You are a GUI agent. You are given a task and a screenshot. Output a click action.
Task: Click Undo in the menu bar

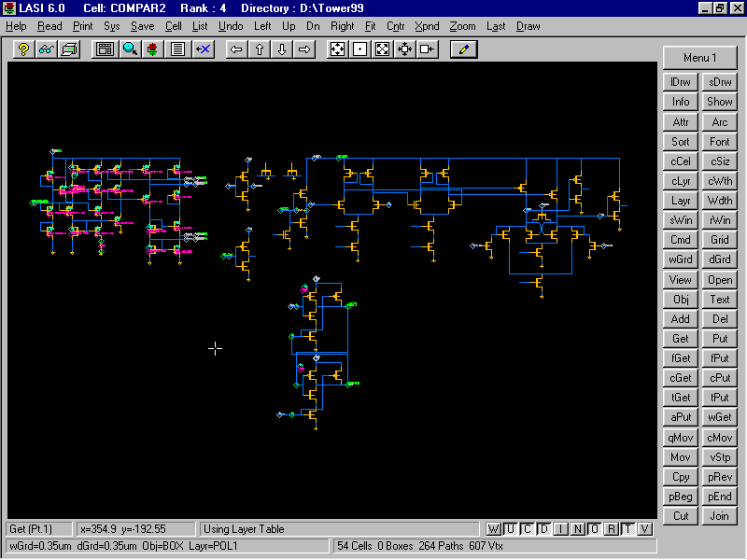tap(231, 26)
